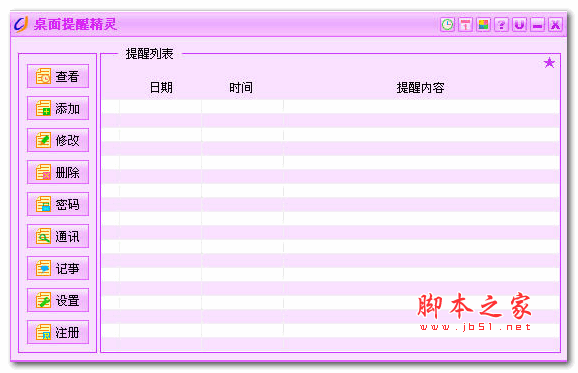This screenshot has height=373, width=578.
Task: Click the colorful skin icon in title bar
Action: tap(483, 25)
